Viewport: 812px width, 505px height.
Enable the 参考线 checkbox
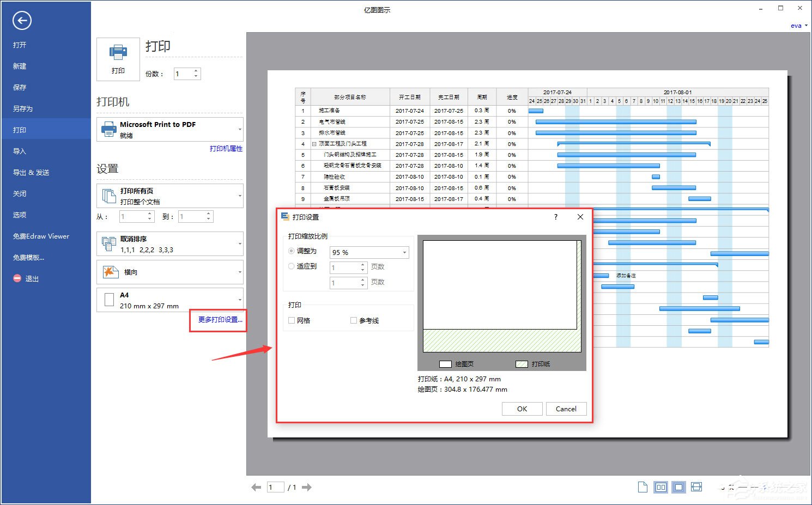[354, 320]
